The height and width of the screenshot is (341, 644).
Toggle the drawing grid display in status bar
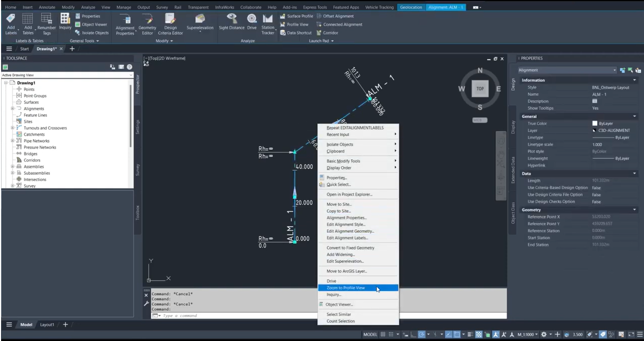[384, 335]
